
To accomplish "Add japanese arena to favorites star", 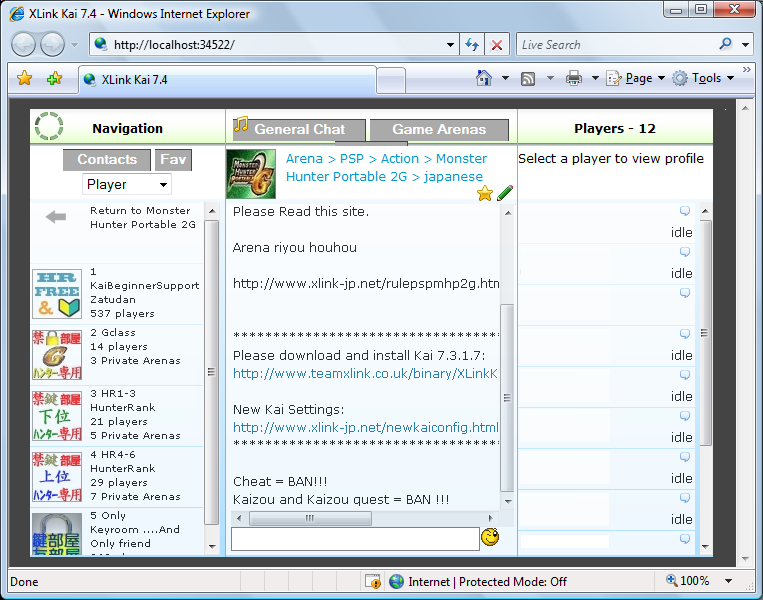I will click(485, 193).
